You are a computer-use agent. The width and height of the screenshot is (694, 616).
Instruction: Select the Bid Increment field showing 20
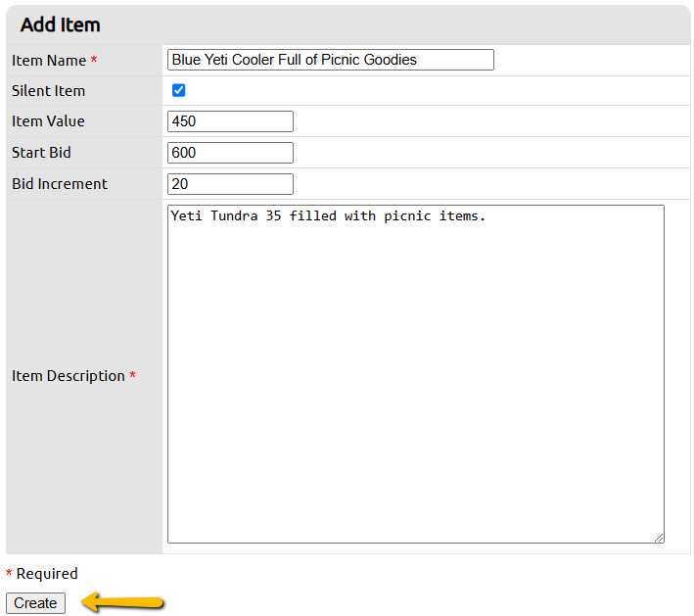click(x=230, y=184)
